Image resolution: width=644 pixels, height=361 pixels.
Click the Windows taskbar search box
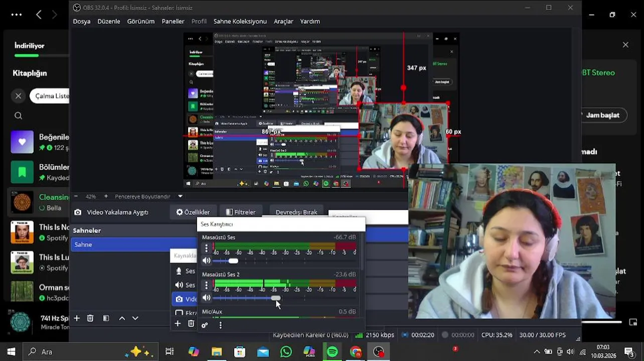pos(91,351)
